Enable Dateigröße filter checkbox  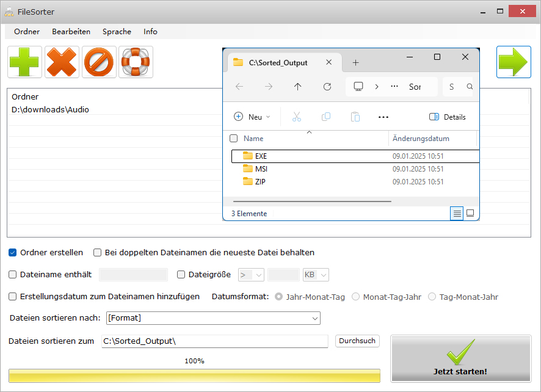coord(181,275)
